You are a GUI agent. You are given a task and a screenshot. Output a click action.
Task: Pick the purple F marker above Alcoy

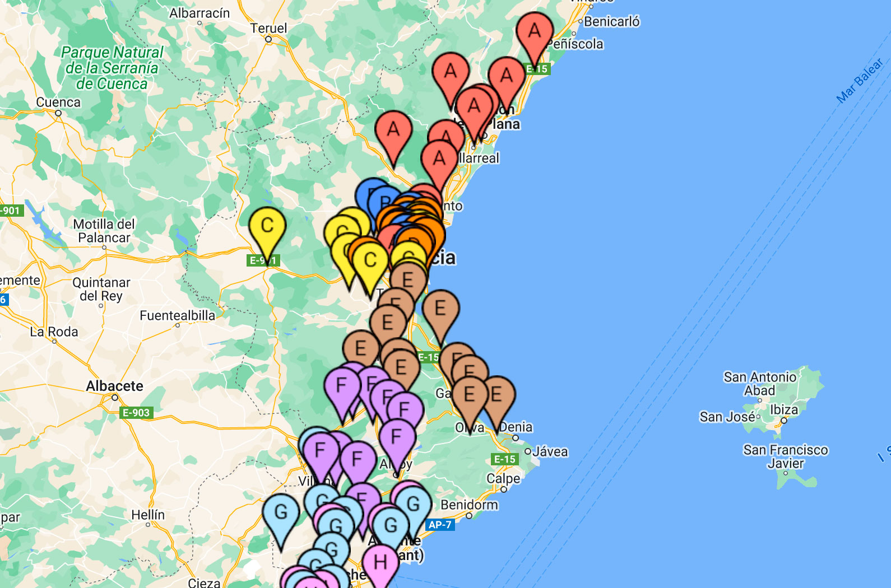pos(397,437)
